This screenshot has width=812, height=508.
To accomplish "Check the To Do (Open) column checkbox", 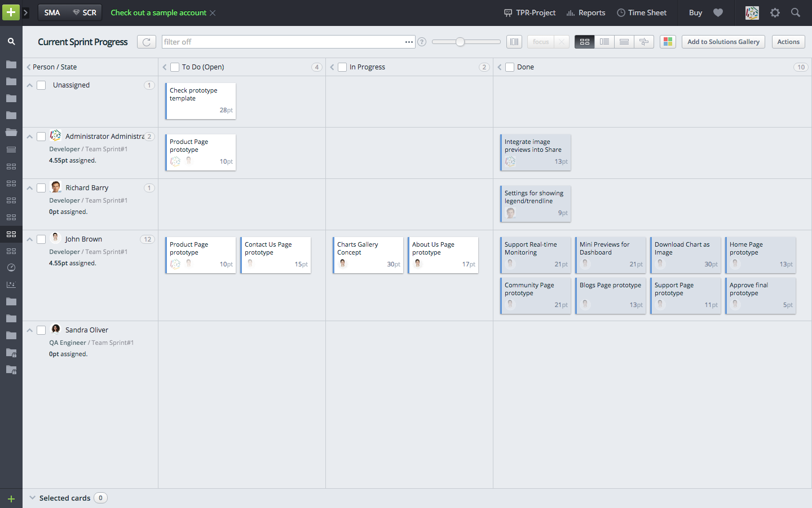I will tap(175, 67).
